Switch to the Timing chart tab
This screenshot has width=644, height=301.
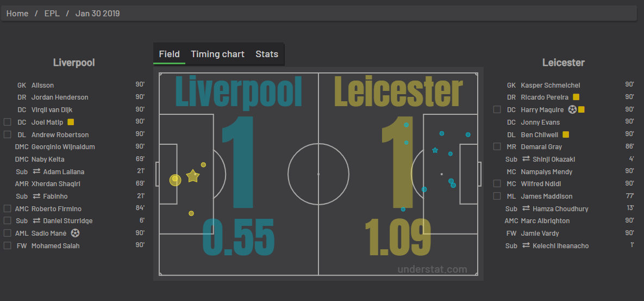(x=217, y=54)
